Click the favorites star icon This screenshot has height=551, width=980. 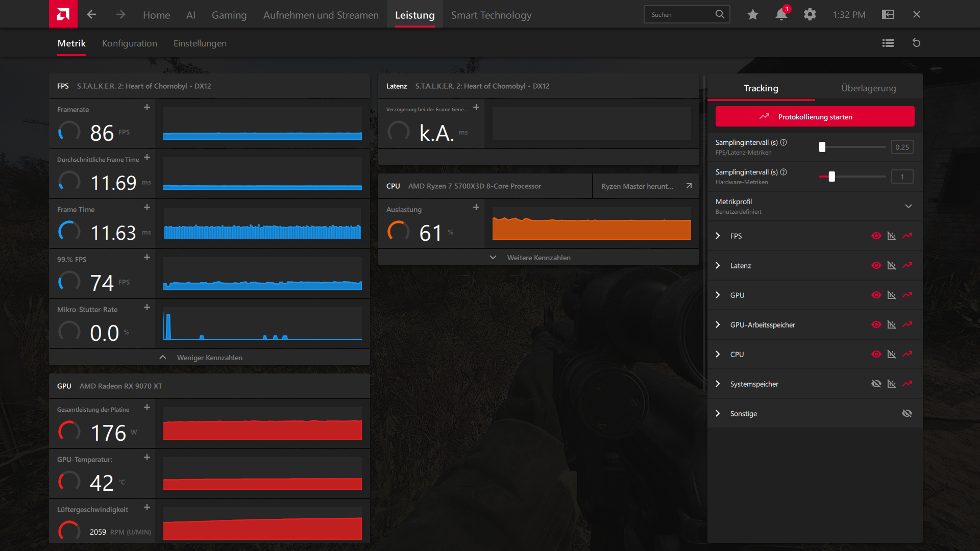point(752,14)
